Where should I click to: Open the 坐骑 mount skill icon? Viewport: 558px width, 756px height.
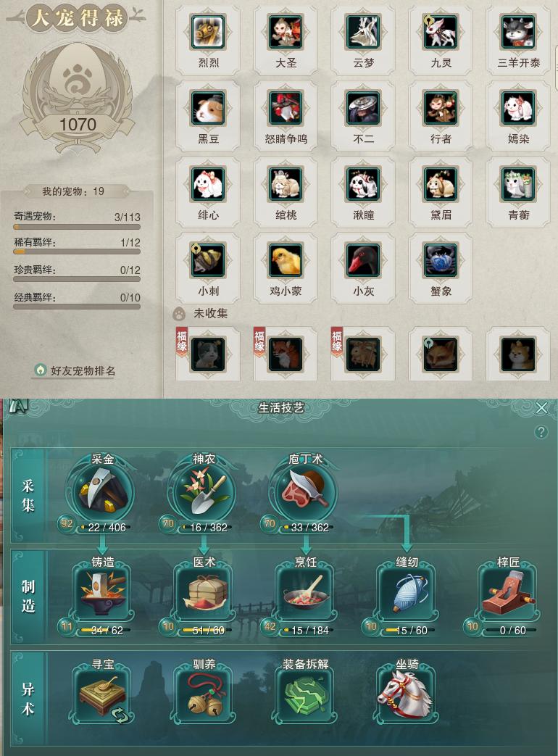pos(407,695)
